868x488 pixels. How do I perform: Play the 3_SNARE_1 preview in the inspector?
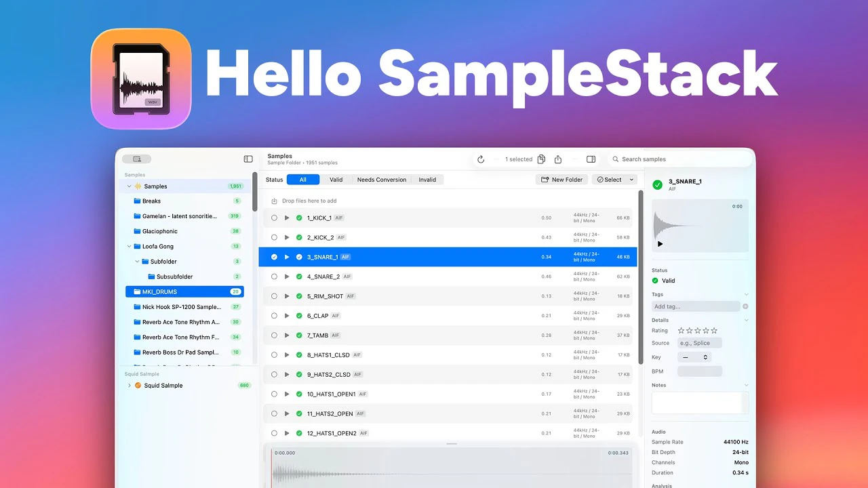[660, 244]
